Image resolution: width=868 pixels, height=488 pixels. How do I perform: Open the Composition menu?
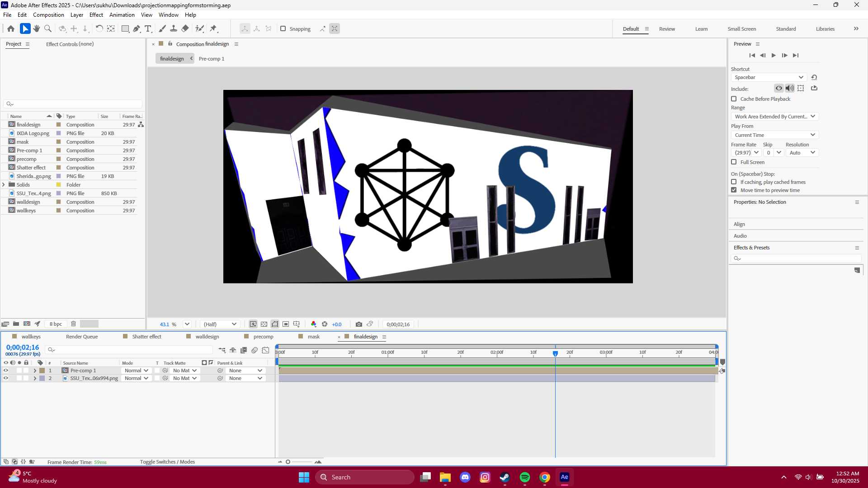click(x=48, y=14)
